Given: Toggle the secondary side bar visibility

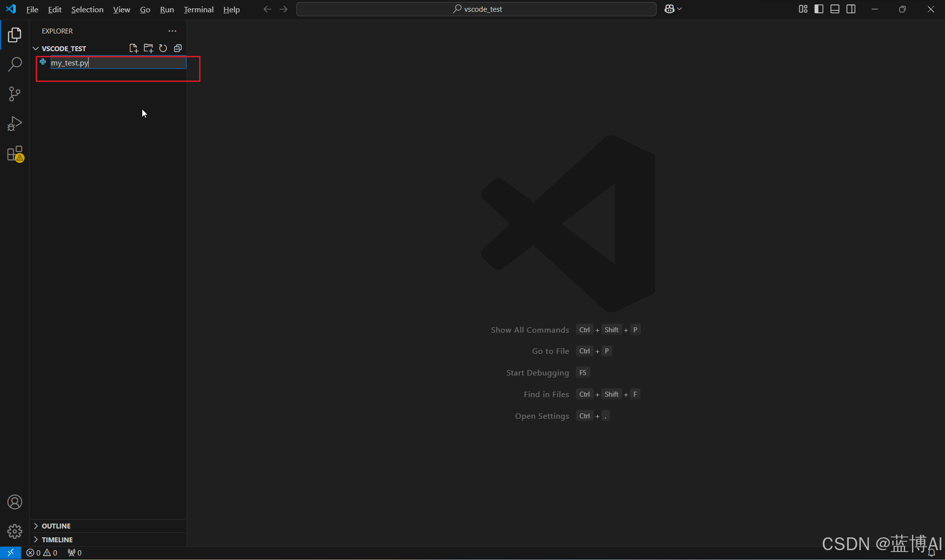Looking at the screenshot, I should tap(851, 9).
